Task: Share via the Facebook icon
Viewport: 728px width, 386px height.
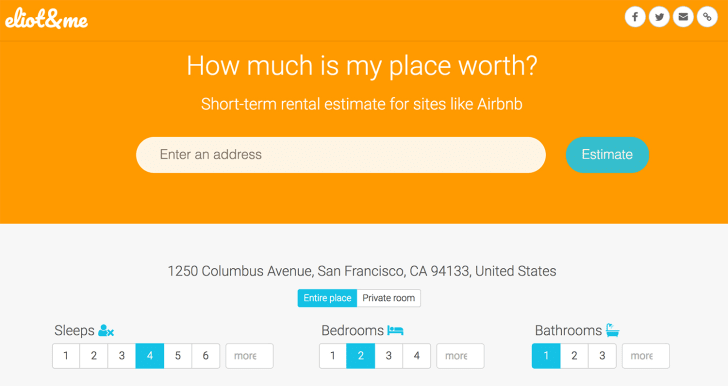Action: tap(635, 17)
